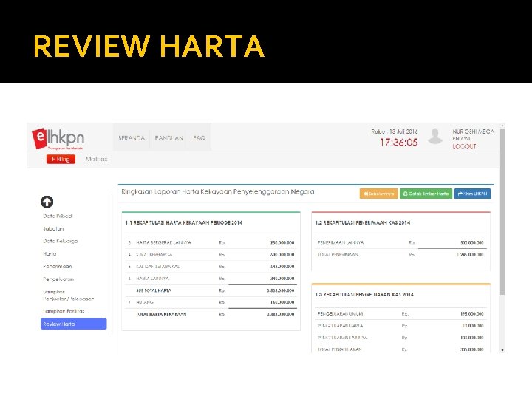Click the up-arrow circle icon in sidebar
This screenshot has height=399, width=532.
(x=47, y=202)
